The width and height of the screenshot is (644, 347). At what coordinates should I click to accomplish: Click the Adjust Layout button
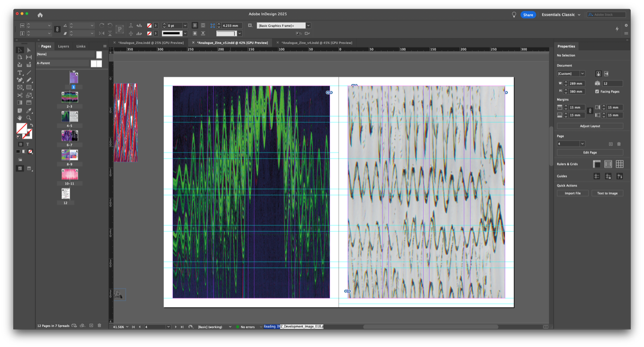point(590,126)
